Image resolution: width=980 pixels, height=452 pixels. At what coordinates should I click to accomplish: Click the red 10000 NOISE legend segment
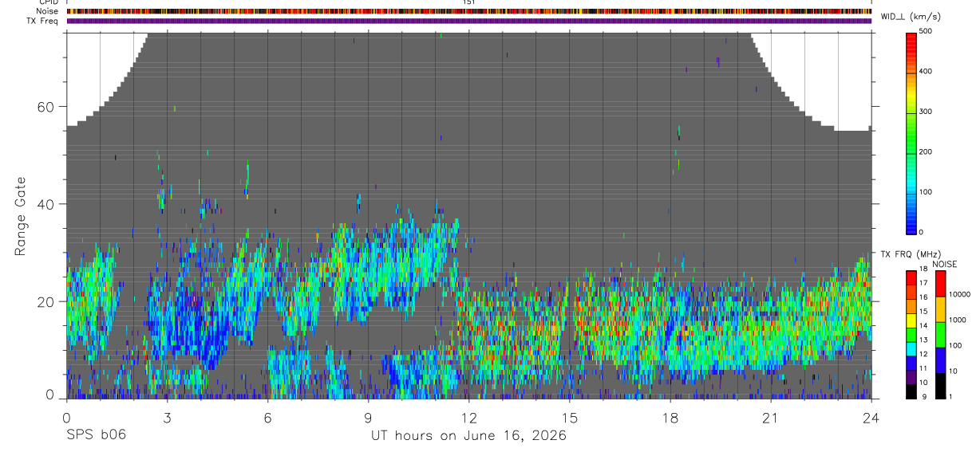(940, 283)
